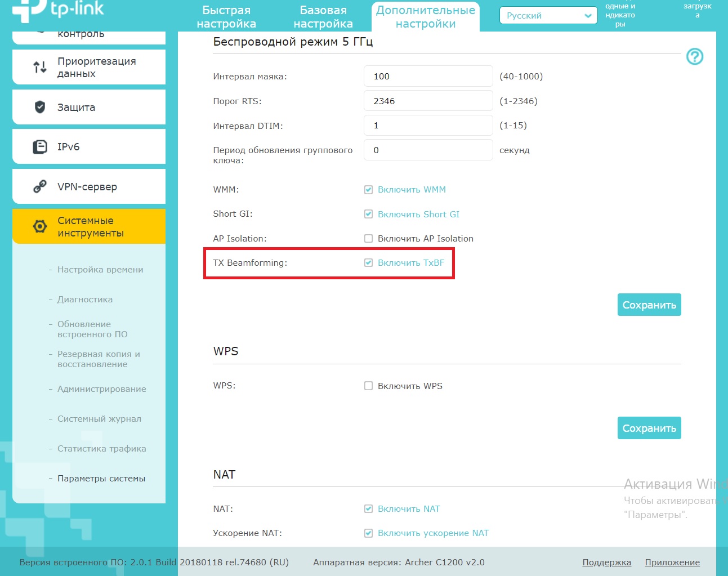Switch to Базовая настройка tab

[x=323, y=17]
